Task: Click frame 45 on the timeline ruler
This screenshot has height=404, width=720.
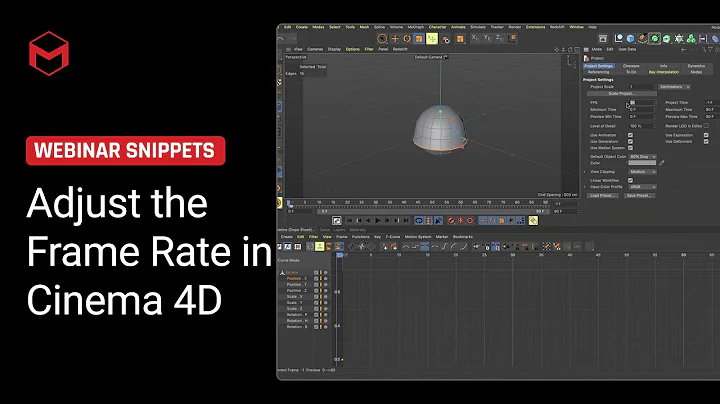Action: click(418, 202)
